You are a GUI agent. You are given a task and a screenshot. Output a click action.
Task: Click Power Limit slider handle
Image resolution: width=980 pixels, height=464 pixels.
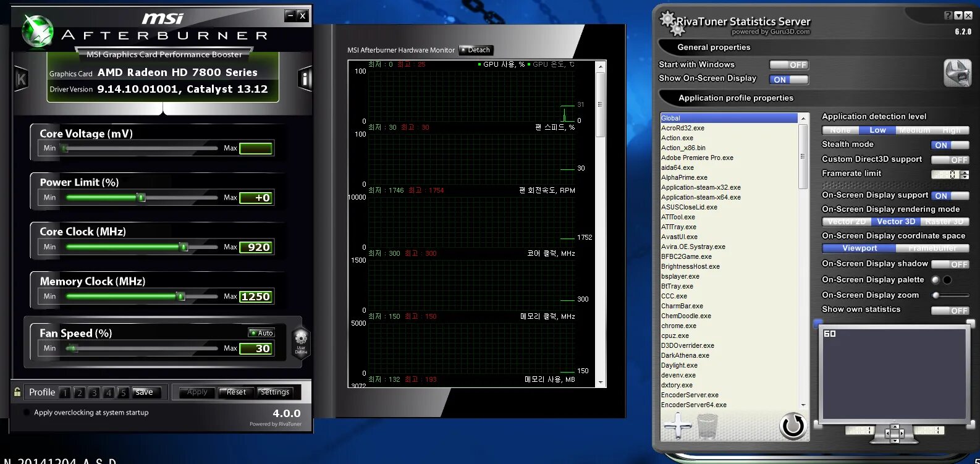tap(141, 198)
